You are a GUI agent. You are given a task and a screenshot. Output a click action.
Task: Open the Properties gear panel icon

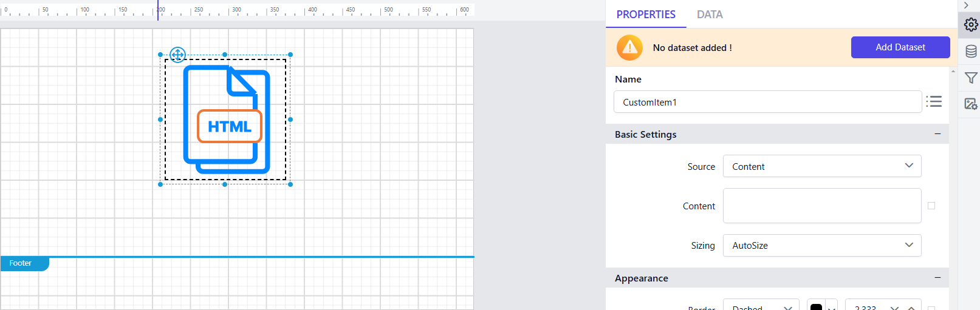pyautogui.click(x=971, y=24)
